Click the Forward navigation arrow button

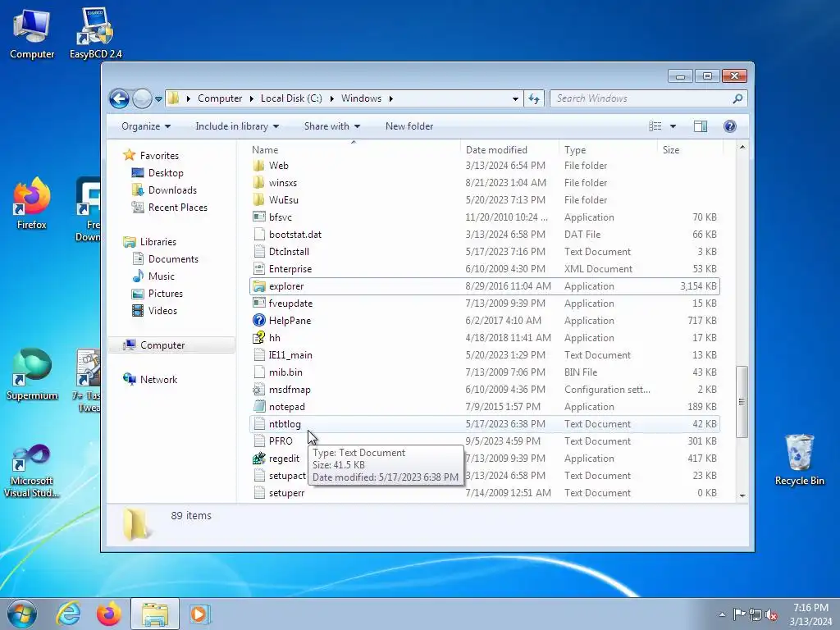142,98
